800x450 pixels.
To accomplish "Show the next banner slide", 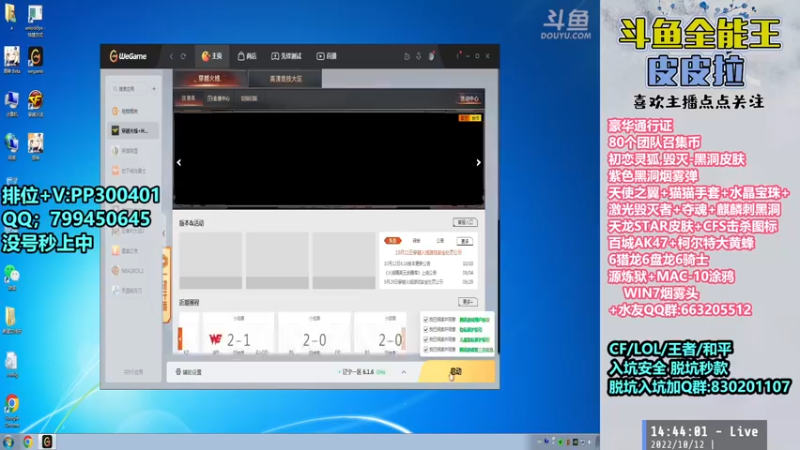I will tap(478, 162).
